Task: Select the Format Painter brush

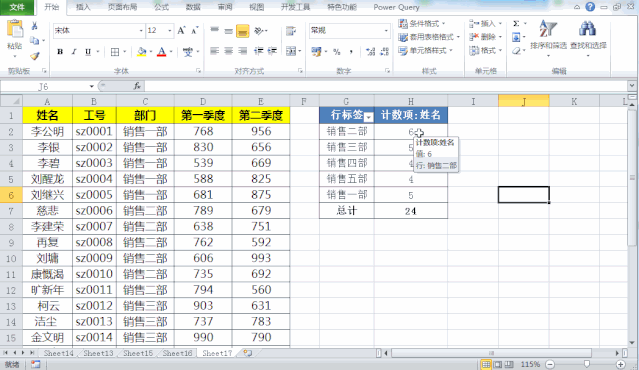Action: pyautogui.click(x=35, y=56)
